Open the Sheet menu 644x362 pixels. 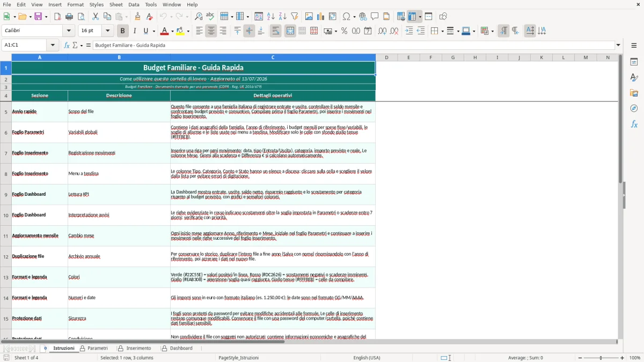click(x=116, y=4)
